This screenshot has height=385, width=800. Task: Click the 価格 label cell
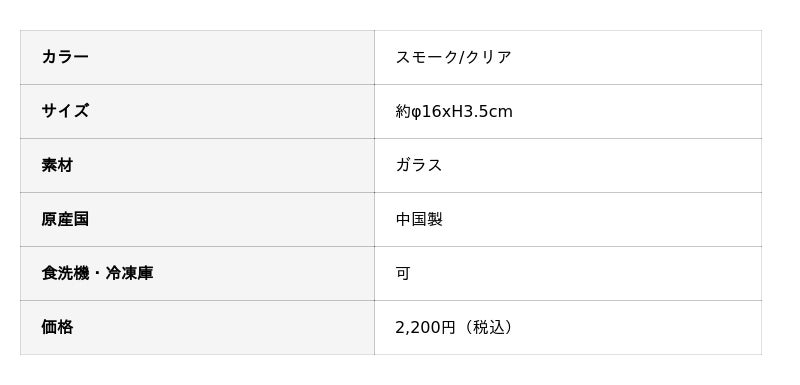(197, 327)
